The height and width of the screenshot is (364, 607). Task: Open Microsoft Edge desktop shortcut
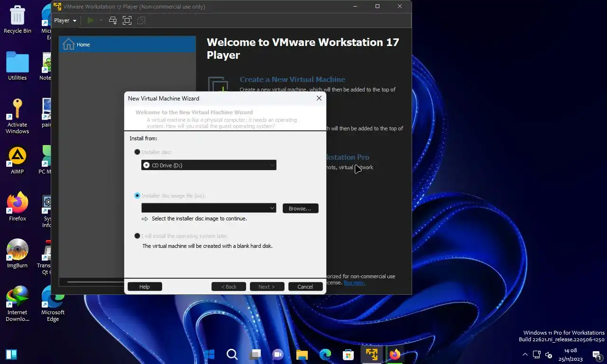click(53, 303)
